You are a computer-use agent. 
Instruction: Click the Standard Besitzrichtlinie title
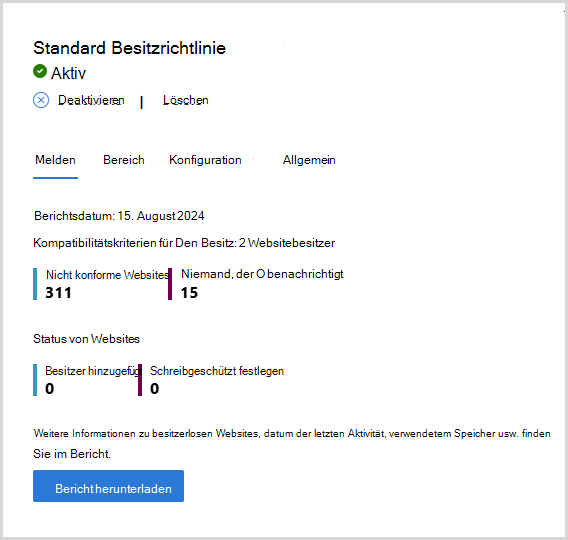(x=130, y=48)
